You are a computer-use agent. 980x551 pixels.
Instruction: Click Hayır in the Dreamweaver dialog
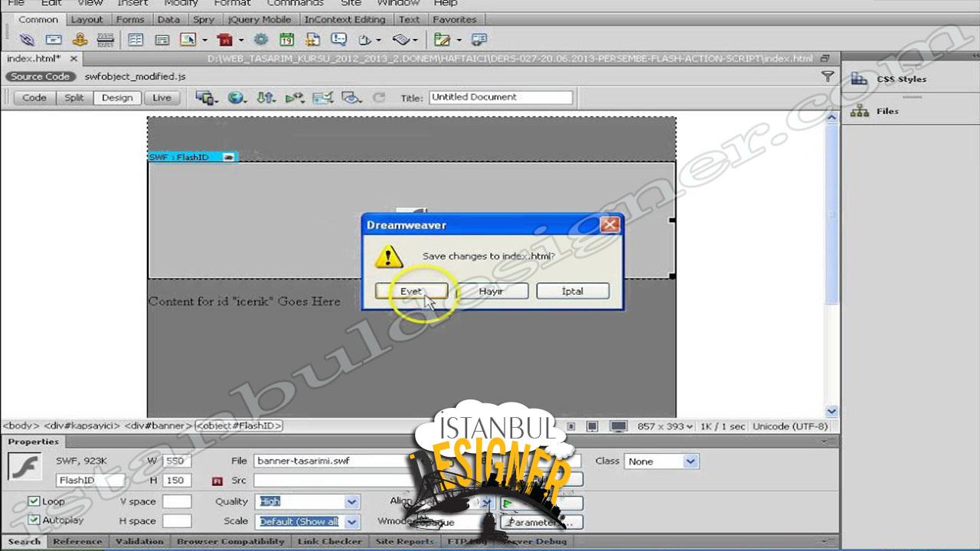tap(492, 291)
